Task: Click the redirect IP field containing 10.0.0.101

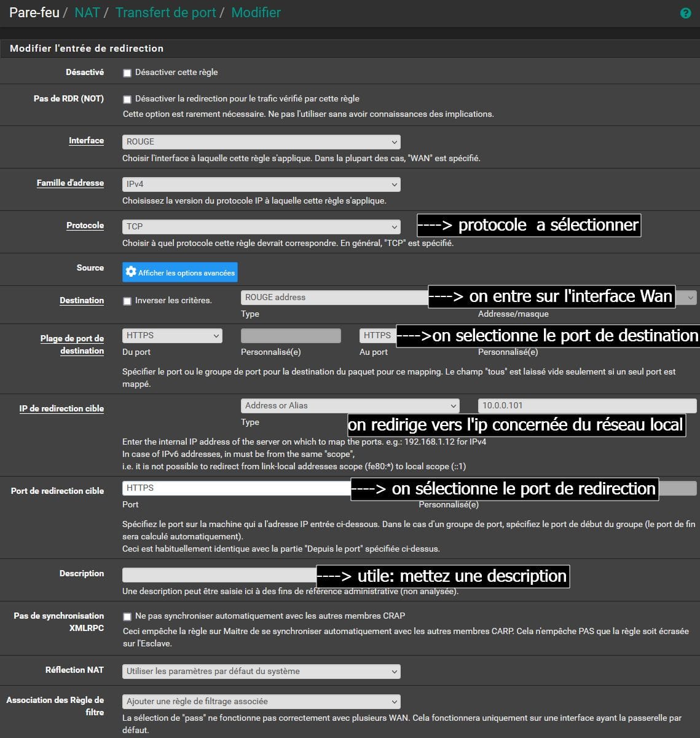Action: pos(587,405)
